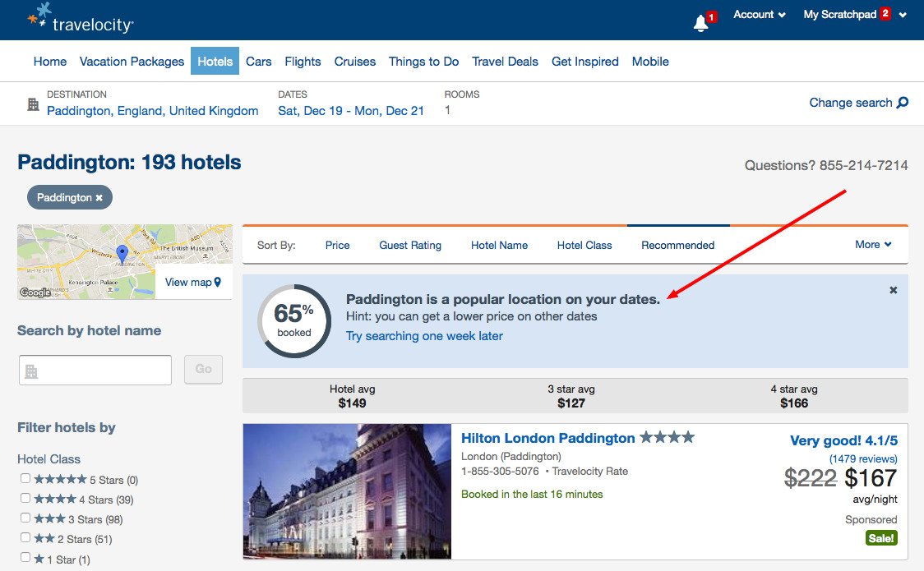Open the Flights section
The height and width of the screenshot is (571, 924).
[303, 62]
